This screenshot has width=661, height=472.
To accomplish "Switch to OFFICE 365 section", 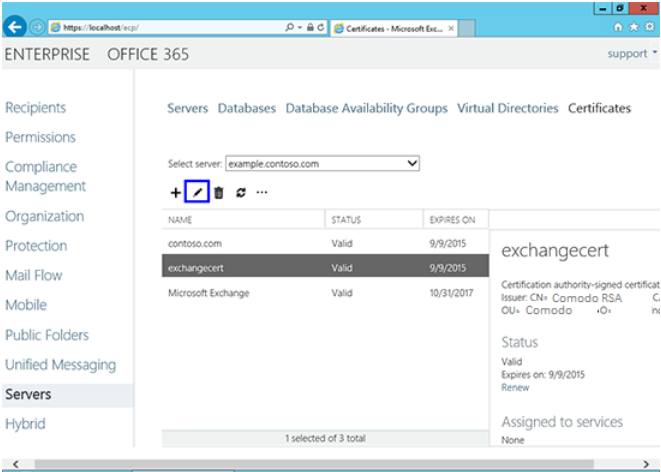I will (148, 54).
